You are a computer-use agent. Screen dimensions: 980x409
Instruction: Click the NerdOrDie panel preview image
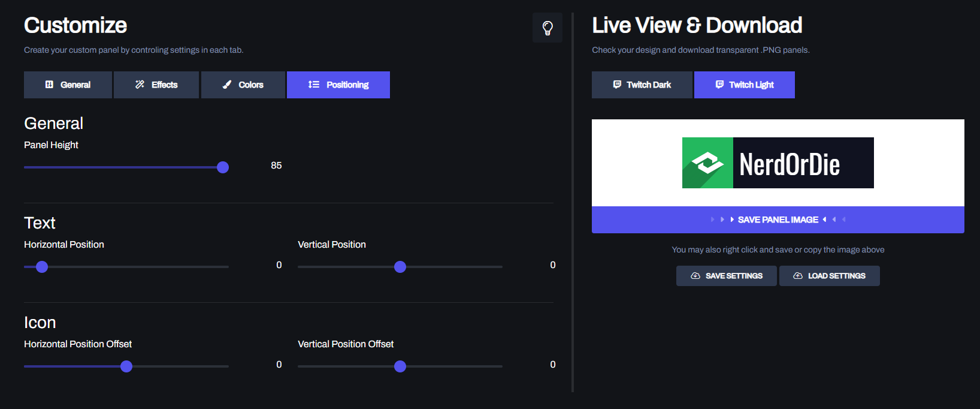pyautogui.click(x=778, y=163)
